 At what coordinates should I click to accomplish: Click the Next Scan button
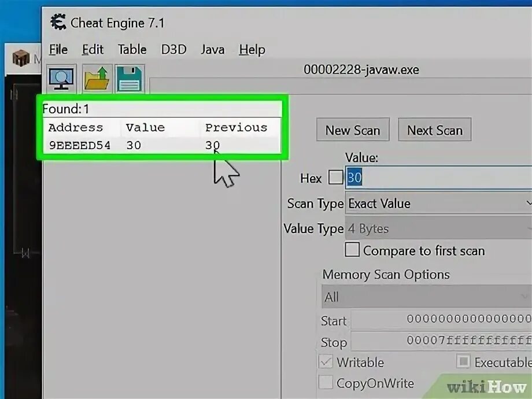coord(435,130)
